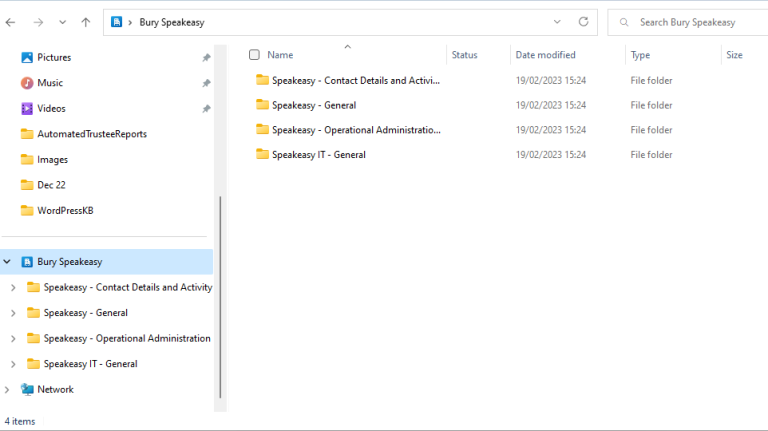Sort files by Status column
This screenshot has width=768, height=431.
click(x=464, y=55)
